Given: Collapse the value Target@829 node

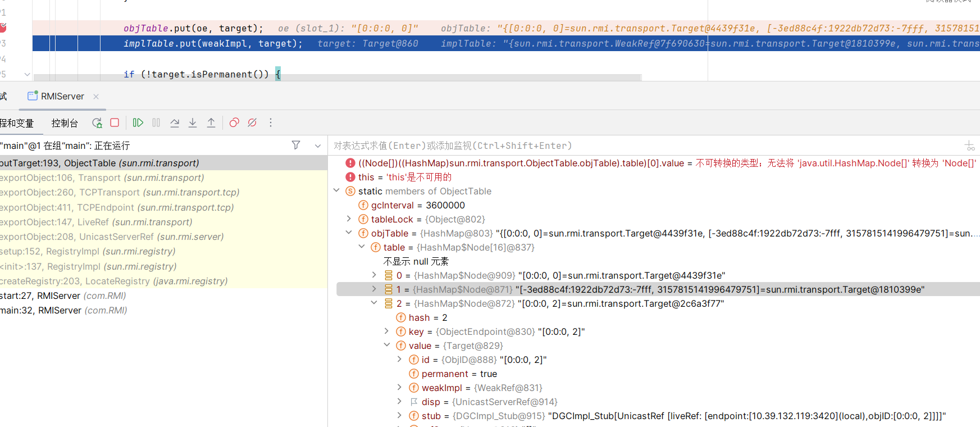Looking at the screenshot, I should (386, 345).
